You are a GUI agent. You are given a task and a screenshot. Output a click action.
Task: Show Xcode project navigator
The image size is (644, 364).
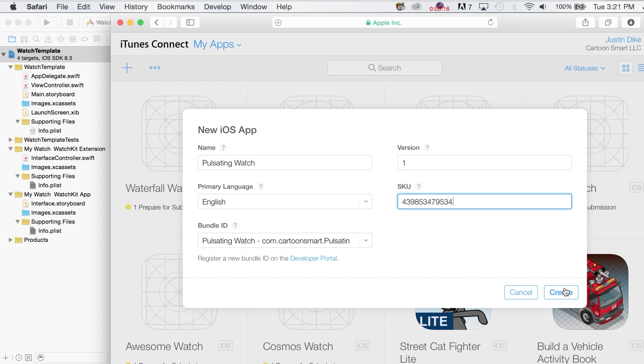12,39
